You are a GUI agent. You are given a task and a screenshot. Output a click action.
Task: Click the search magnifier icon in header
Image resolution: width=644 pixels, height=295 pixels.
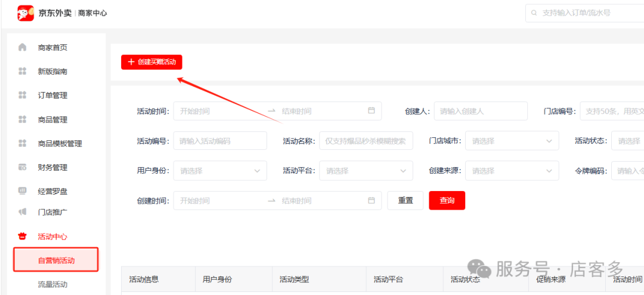(534, 13)
